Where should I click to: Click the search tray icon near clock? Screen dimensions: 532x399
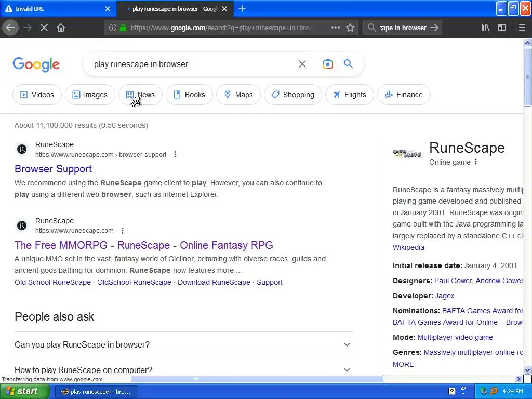[494, 391]
